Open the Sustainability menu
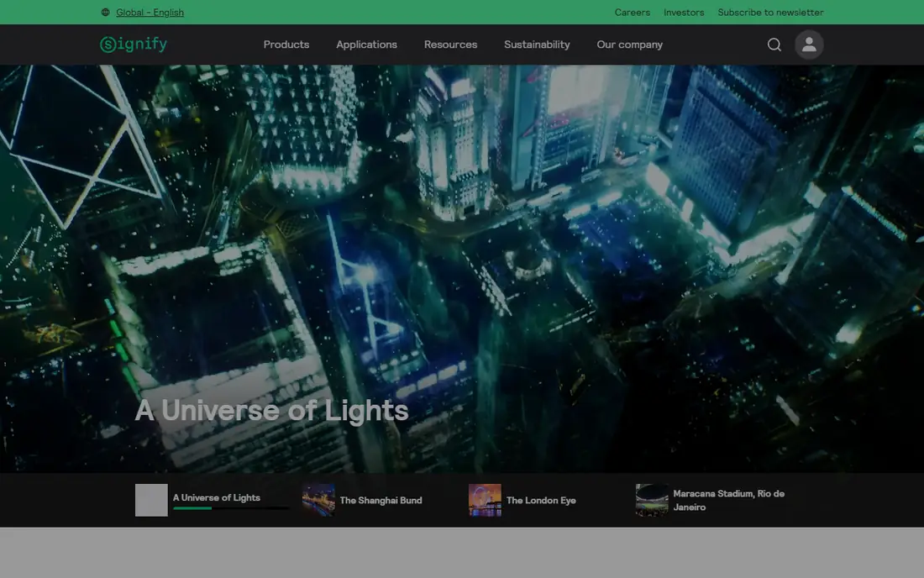Screen dimensions: 924x578 coord(537,45)
